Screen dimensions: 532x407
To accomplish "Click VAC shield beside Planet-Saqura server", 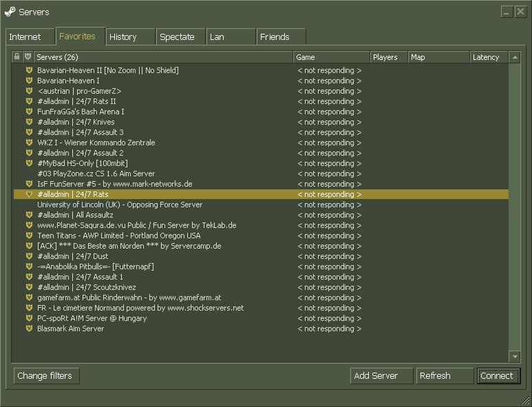I will pos(29,225).
